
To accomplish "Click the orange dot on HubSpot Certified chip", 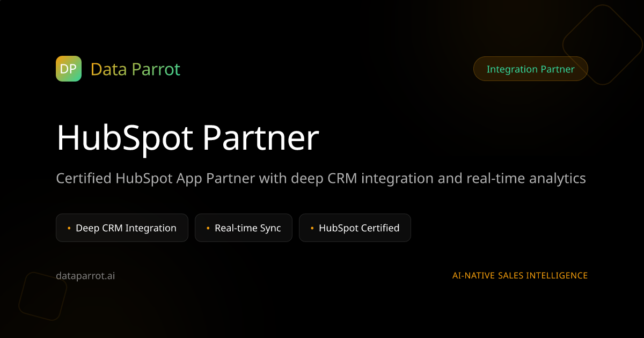I will click(x=312, y=227).
